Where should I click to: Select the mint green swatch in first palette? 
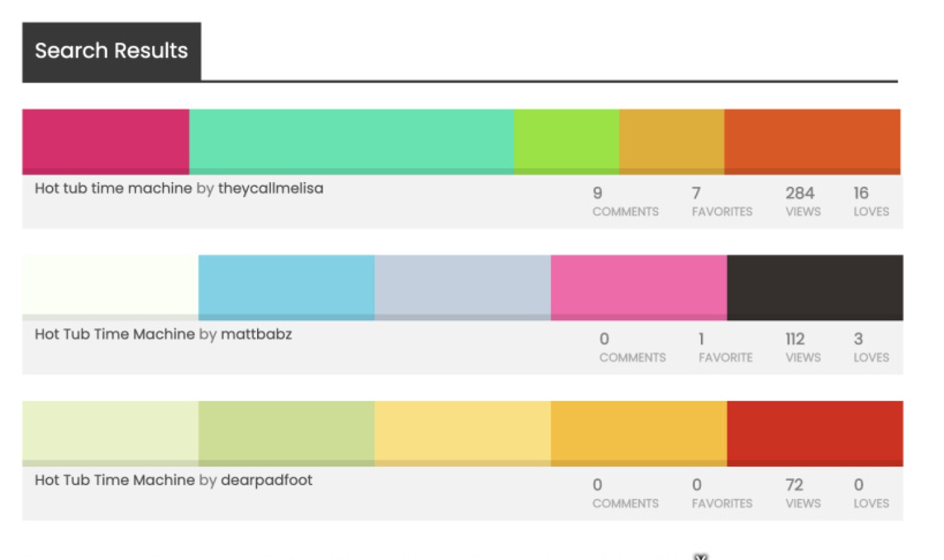coord(351,141)
